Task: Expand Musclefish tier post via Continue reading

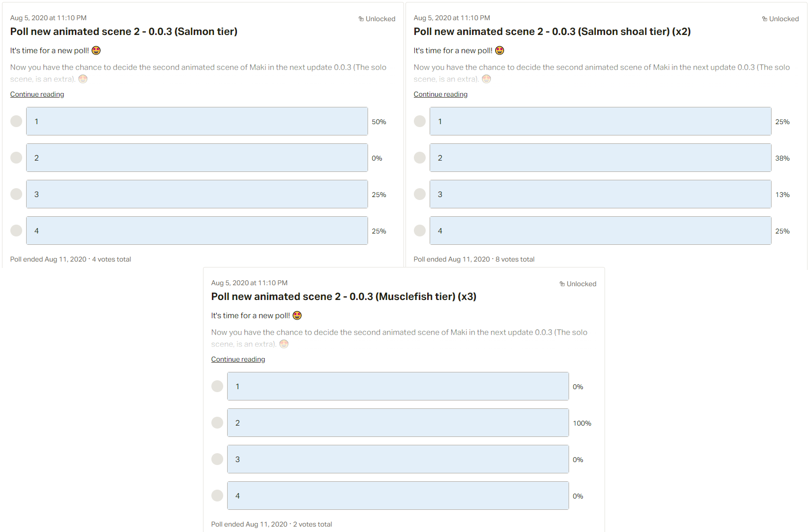Action: (x=238, y=359)
